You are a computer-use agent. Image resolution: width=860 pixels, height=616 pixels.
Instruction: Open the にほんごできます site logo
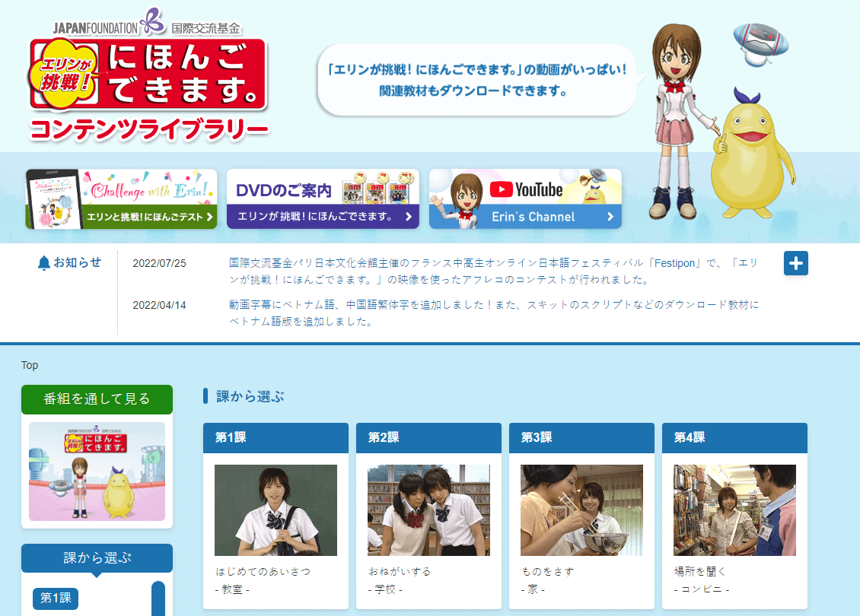click(148, 74)
